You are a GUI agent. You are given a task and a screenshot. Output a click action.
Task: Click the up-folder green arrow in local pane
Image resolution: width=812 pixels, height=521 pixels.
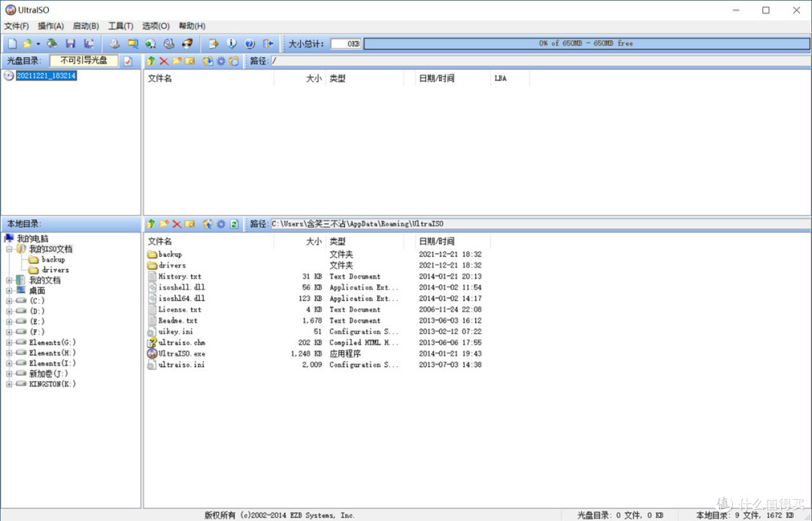click(151, 224)
